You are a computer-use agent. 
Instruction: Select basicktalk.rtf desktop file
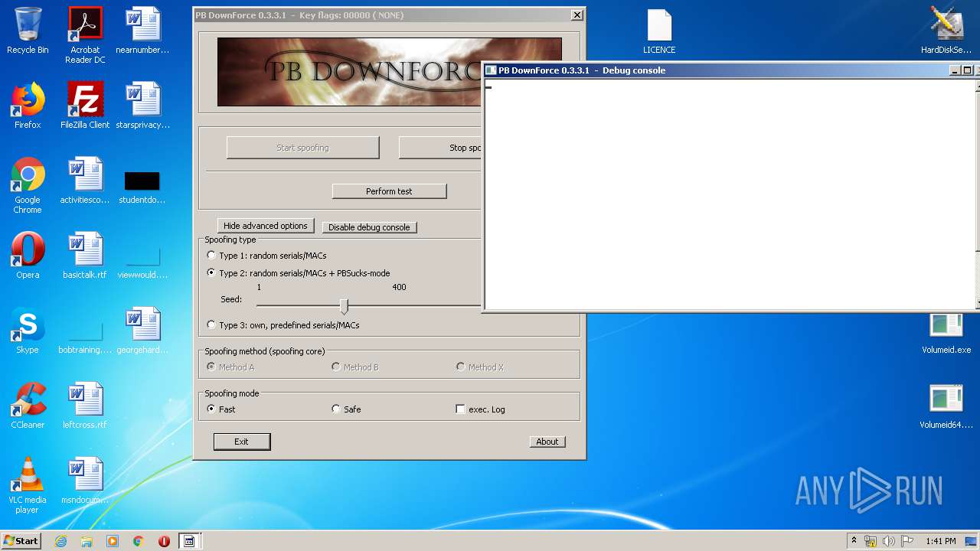pos(85,256)
